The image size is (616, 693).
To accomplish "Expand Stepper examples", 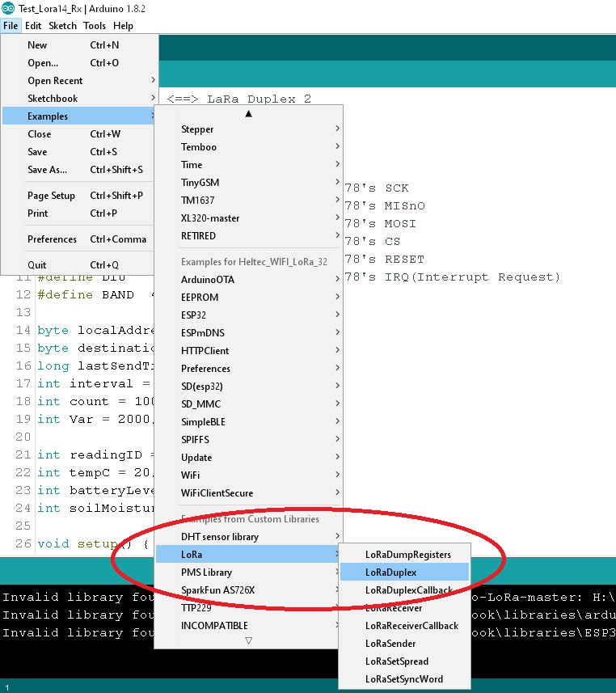I will pyautogui.click(x=248, y=129).
